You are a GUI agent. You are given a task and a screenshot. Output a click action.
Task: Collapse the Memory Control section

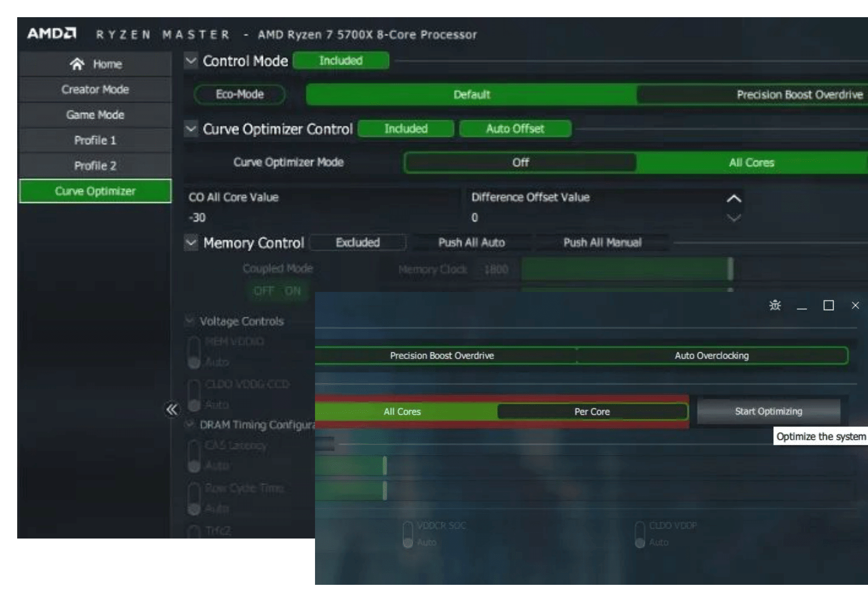(x=191, y=242)
